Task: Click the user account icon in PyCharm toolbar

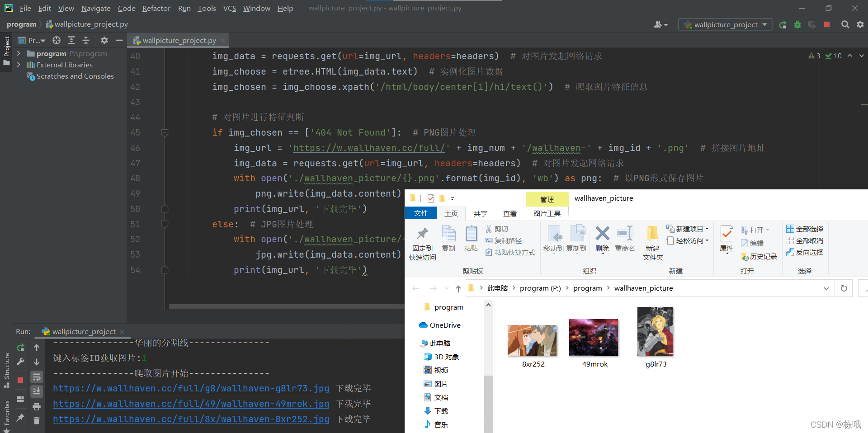Action: 660,25
